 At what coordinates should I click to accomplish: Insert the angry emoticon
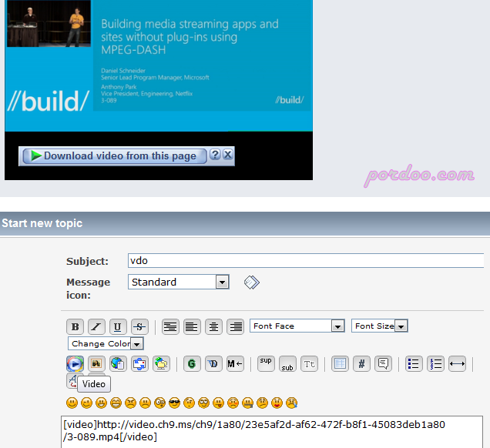[130, 403]
